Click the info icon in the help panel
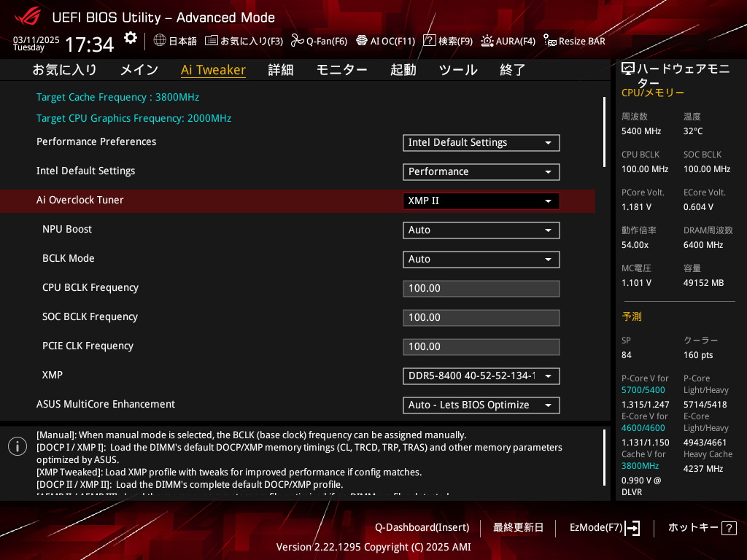Viewport: 747px width, 560px height. pyautogui.click(x=18, y=446)
